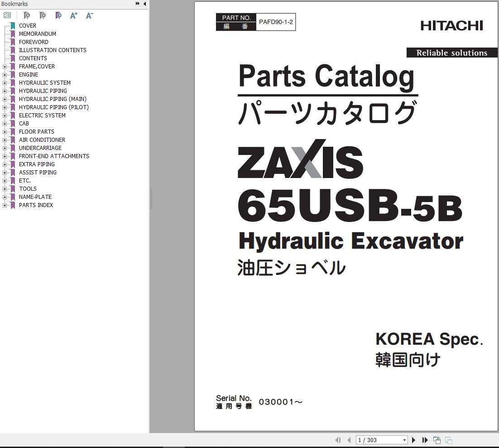Select the HYDRAULIC PIPING bookmark
The height and width of the screenshot is (448, 499).
click(x=43, y=91)
